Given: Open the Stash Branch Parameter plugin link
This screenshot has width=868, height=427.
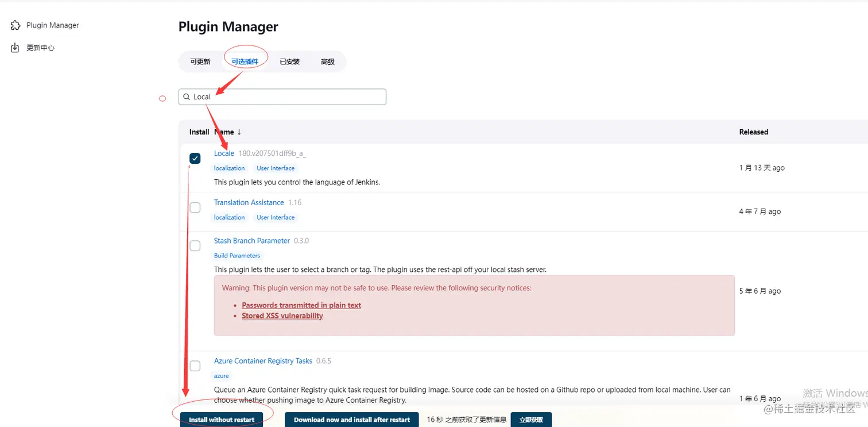Looking at the screenshot, I should pos(252,241).
